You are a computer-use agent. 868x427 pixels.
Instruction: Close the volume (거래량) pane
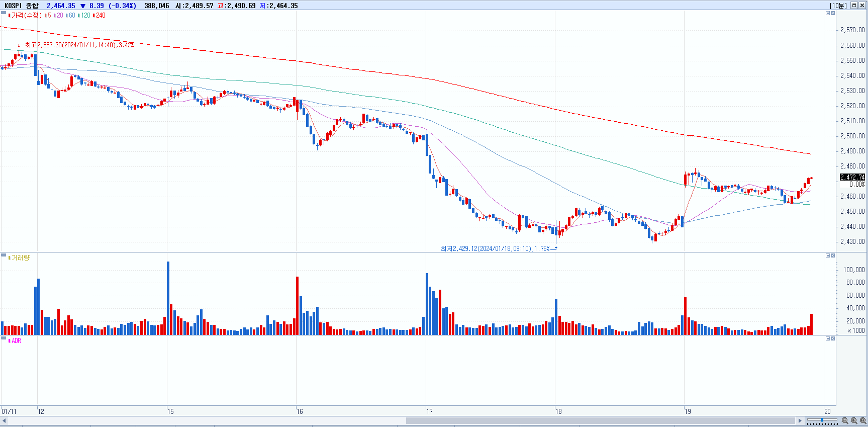click(833, 255)
